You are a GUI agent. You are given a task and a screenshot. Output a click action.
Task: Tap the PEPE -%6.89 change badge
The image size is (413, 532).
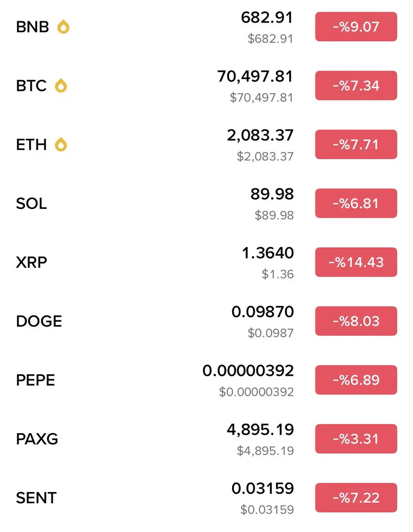pos(356,380)
